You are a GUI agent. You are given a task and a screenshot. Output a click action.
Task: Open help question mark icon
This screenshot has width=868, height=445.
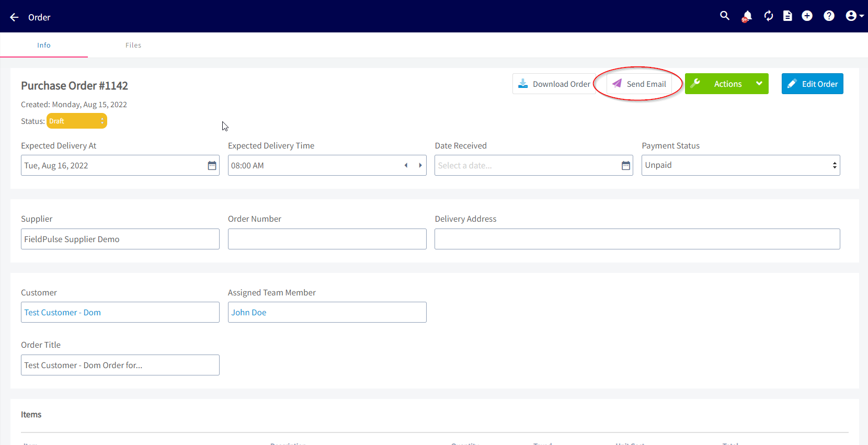pos(829,16)
